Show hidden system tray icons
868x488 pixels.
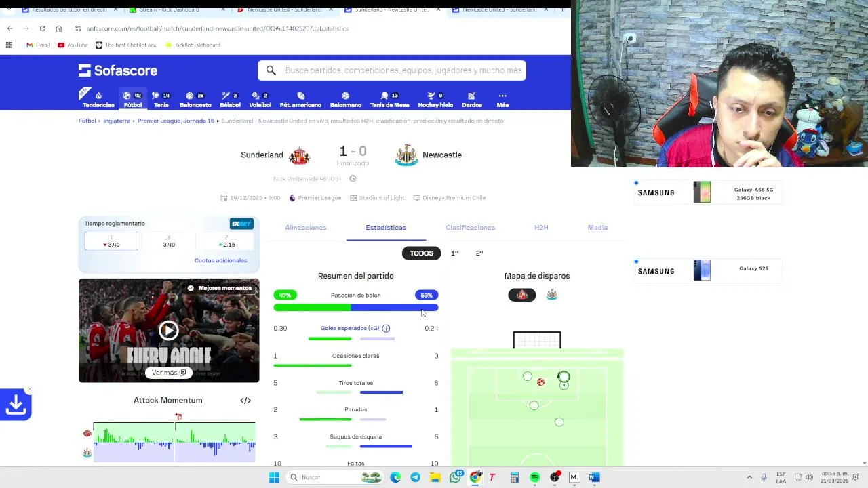pyautogui.click(x=749, y=477)
